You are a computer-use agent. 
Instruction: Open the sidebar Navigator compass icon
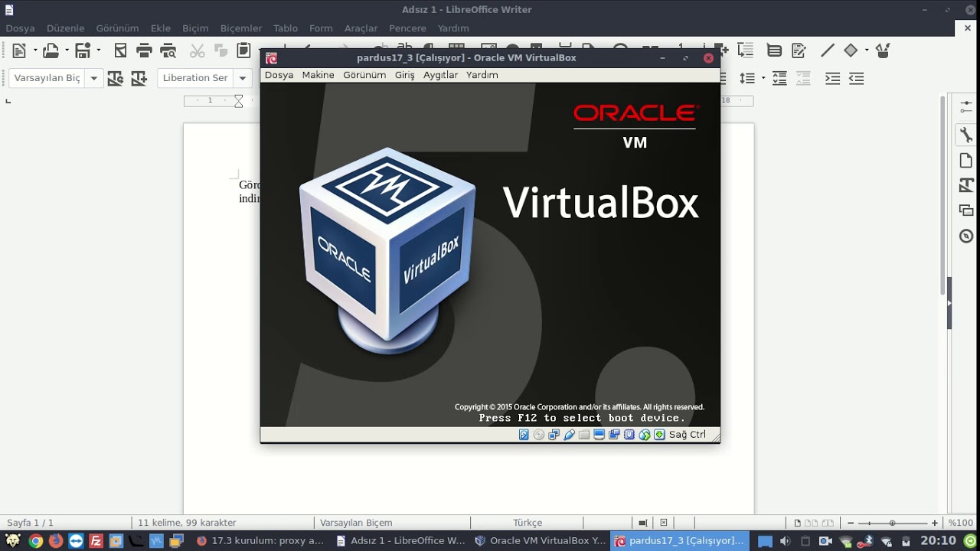pyautogui.click(x=966, y=236)
